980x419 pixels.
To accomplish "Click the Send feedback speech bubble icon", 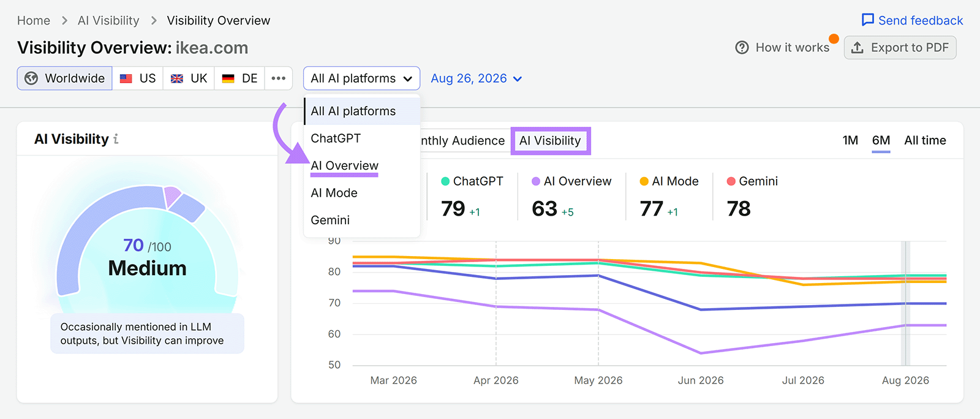I will [x=868, y=20].
